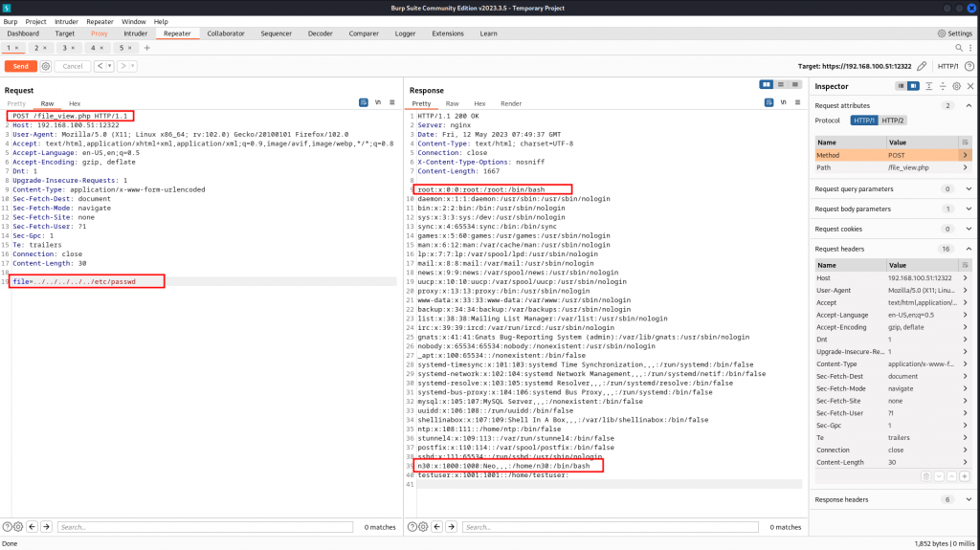This screenshot has width=980, height=550.
Task: Go forward to next request in history
Action: click(123, 66)
